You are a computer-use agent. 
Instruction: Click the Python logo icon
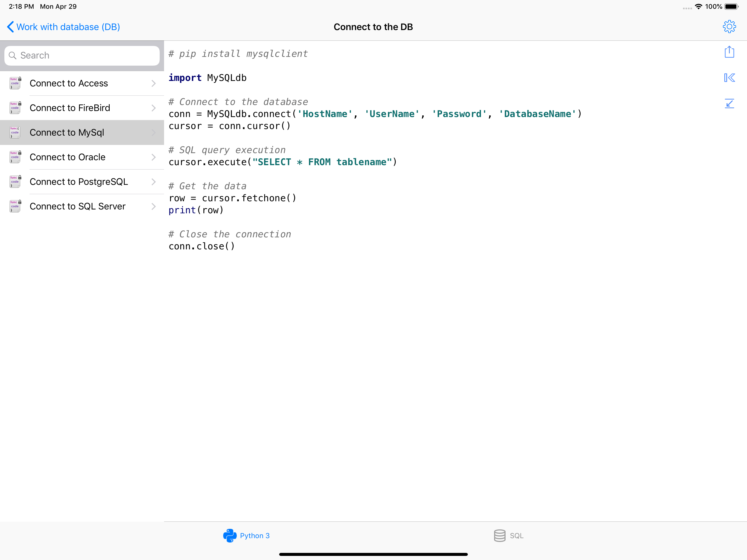point(230,535)
